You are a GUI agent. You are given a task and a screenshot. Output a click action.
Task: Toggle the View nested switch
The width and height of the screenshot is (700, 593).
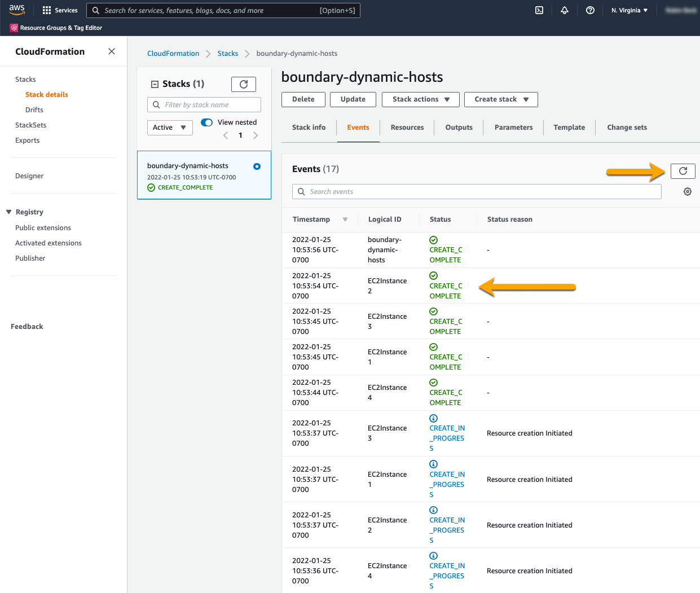pyautogui.click(x=207, y=122)
